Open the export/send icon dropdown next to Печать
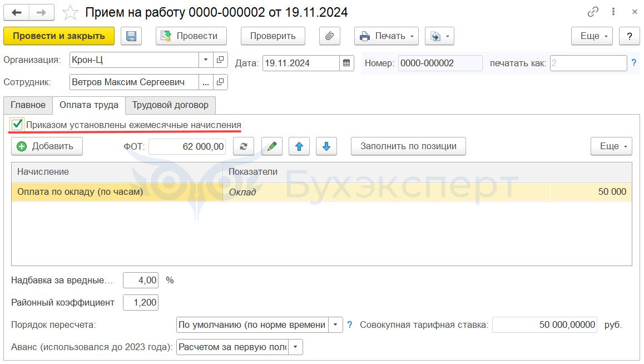Image resolution: width=644 pixels, height=364 pixels. point(439,36)
